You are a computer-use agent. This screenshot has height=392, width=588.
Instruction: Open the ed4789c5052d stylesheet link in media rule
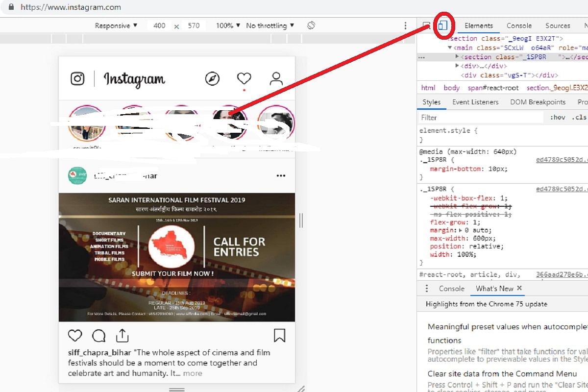click(562, 160)
